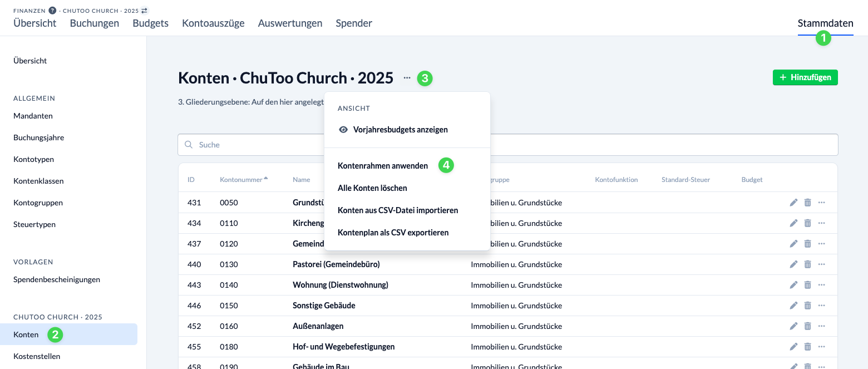Click pencil icon for account 0110
The width and height of the screenshot is (868, 369).
point(793,223)
